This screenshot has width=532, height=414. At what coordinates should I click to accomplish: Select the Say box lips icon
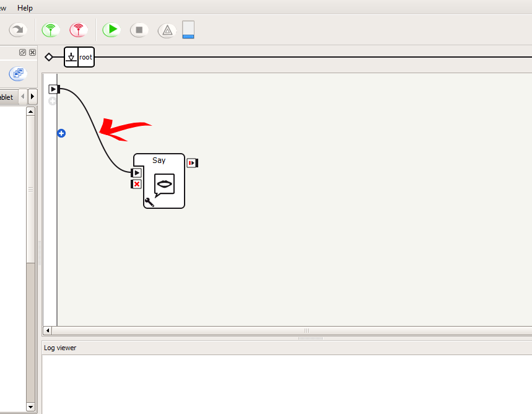click(x=164, y=184)
